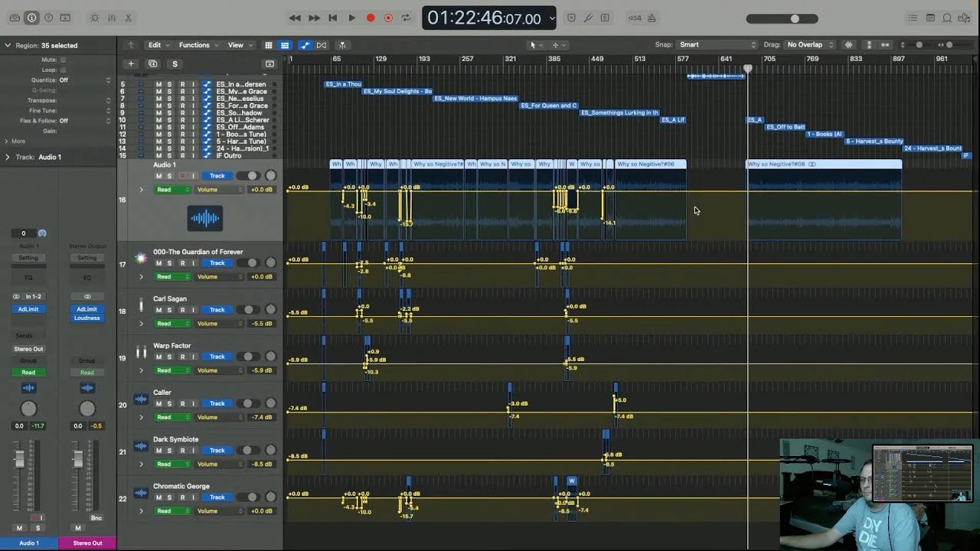Adjust the master volume slider
This screenshot has width=980, height=551.
tap(782, 18)
